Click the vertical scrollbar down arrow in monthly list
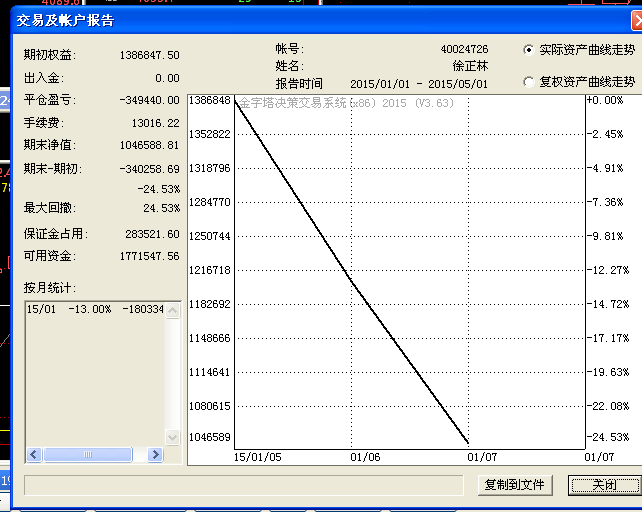This screenshot has height=512, width=642. 174,438
